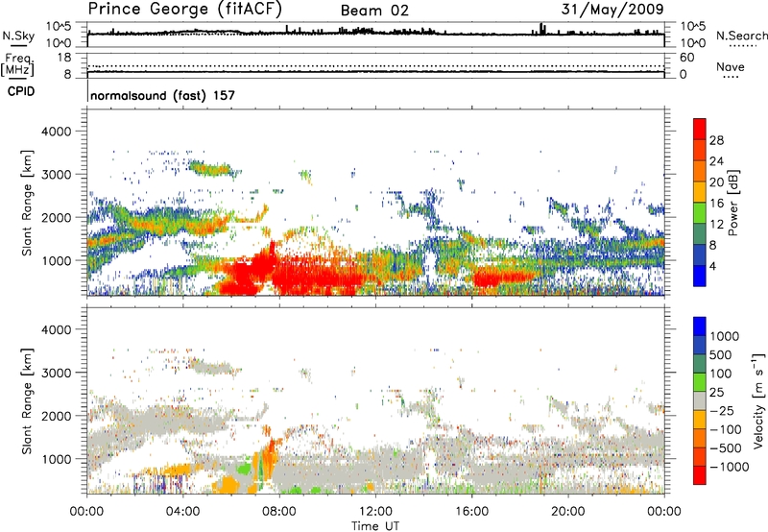Click the 10^5 tick next to N.Search
Screen dimensions: 768x532
coord(693,27)
